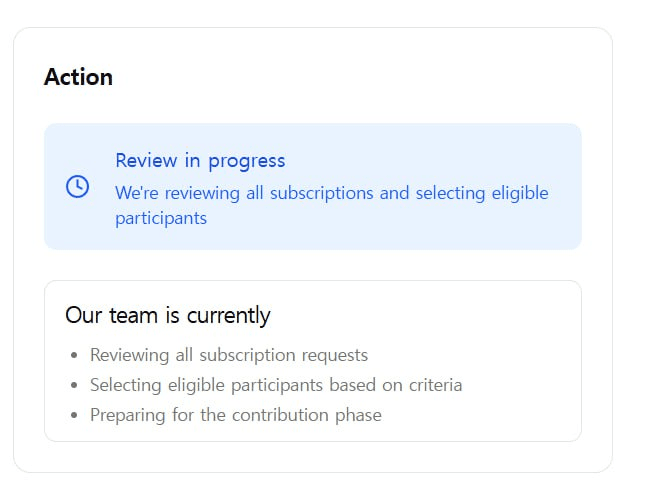
Task: Select the "Preparing for the contribution phase" item
Action: pyautogui.click(x=236, y=415)
